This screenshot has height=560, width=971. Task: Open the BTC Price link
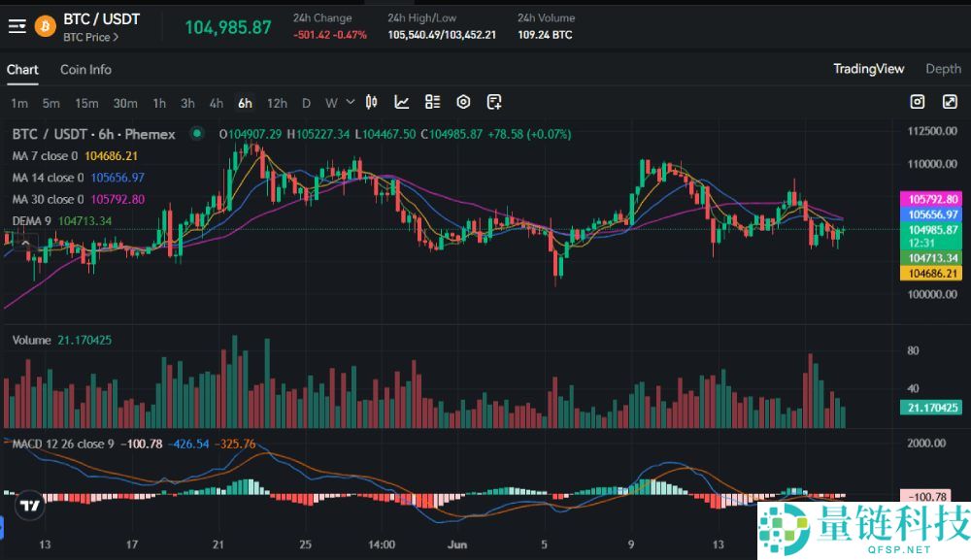pos(90,37)
